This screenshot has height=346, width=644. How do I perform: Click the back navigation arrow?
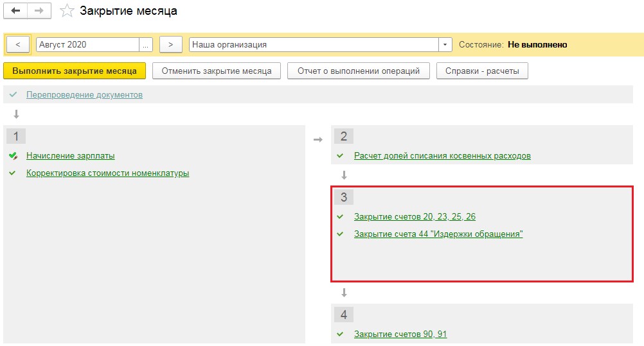point(16,11)
